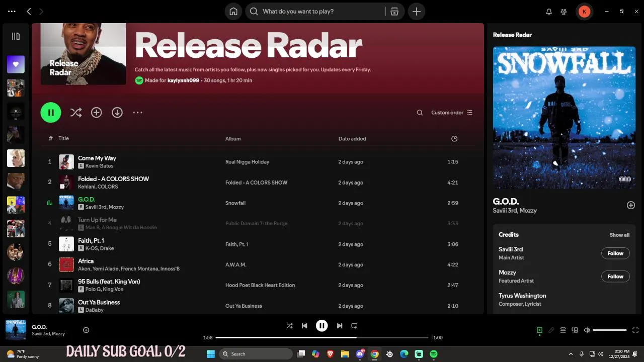Sort by the Date added column header
The image size is (644, 362).
pyautogui.click(x=352, y=139)
